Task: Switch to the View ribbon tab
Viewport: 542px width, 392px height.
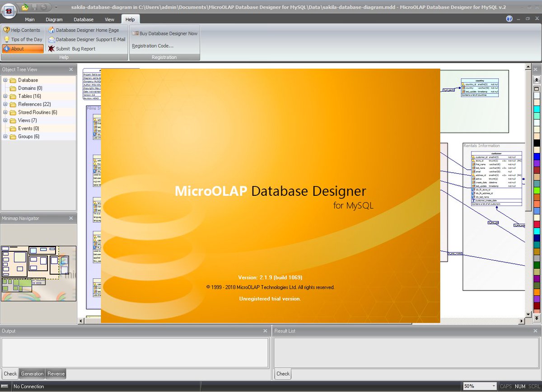Action: click(110, 19)
